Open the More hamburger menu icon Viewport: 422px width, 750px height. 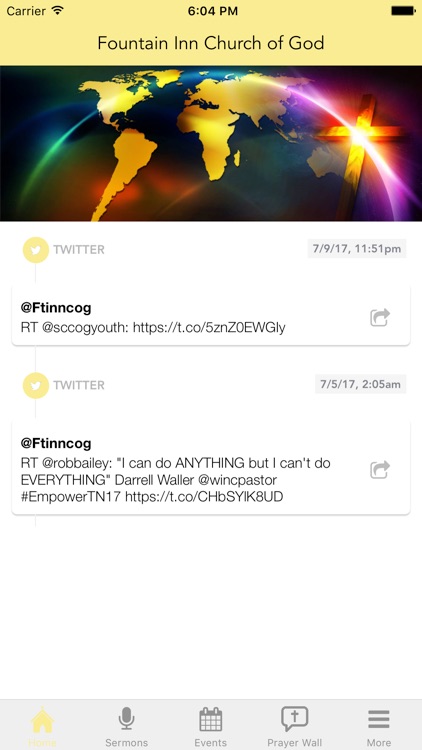click(378, 719)
